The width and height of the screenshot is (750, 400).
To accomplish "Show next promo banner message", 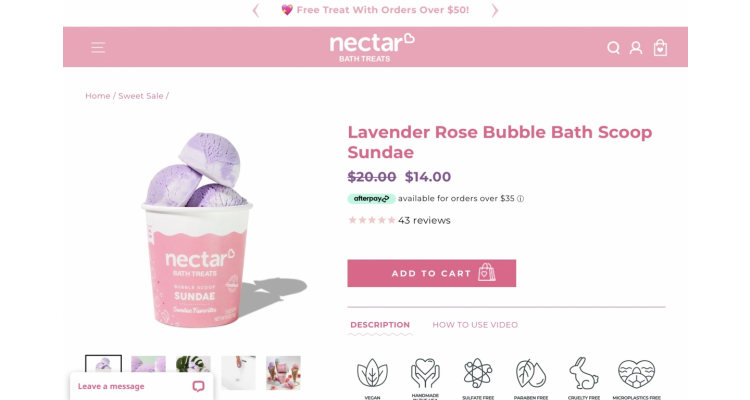I will point(495,11).
